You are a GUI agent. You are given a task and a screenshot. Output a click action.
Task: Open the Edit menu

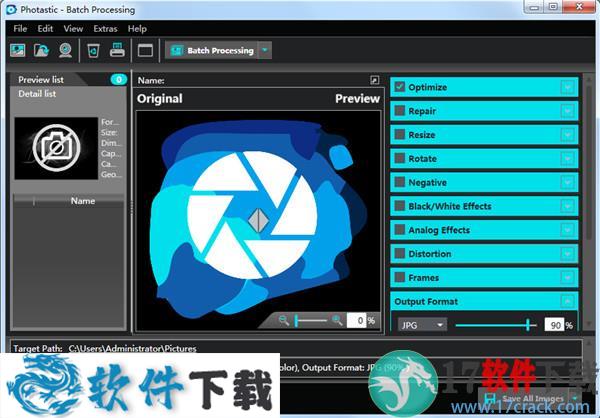point(45,29)
